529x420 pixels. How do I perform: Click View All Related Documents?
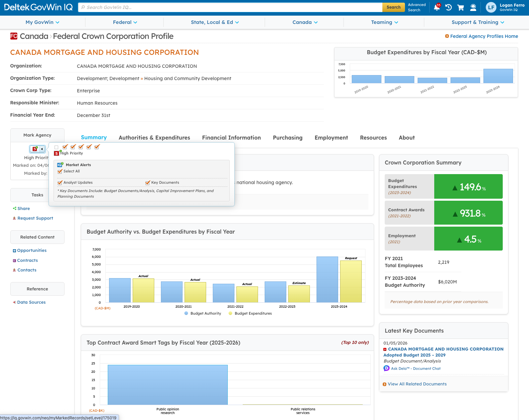(x=417, y=384)
